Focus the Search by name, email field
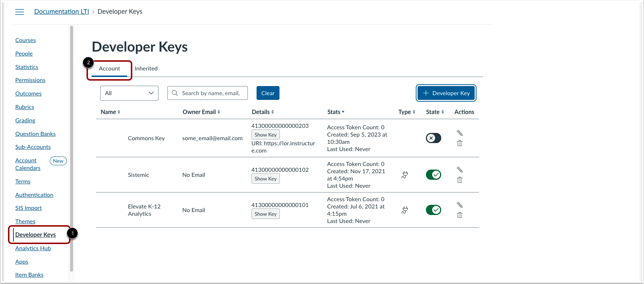This screenshot has width=644, height=284. [x=208, y=93]
